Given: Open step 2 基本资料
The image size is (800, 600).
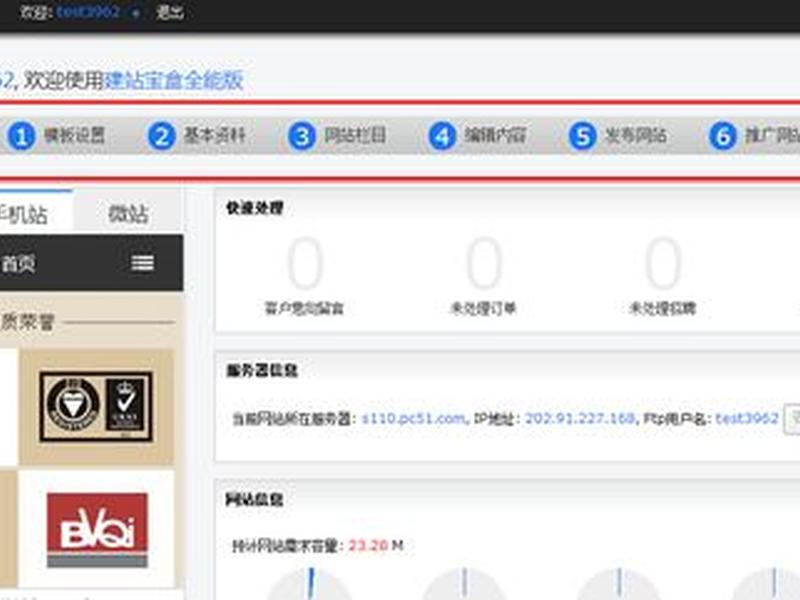Looking at the screenshot, I should coord(197,136).
